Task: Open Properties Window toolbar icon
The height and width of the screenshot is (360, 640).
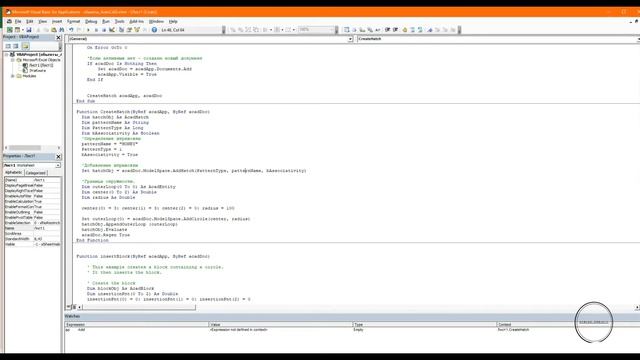Action: click(x=129, y=30)
